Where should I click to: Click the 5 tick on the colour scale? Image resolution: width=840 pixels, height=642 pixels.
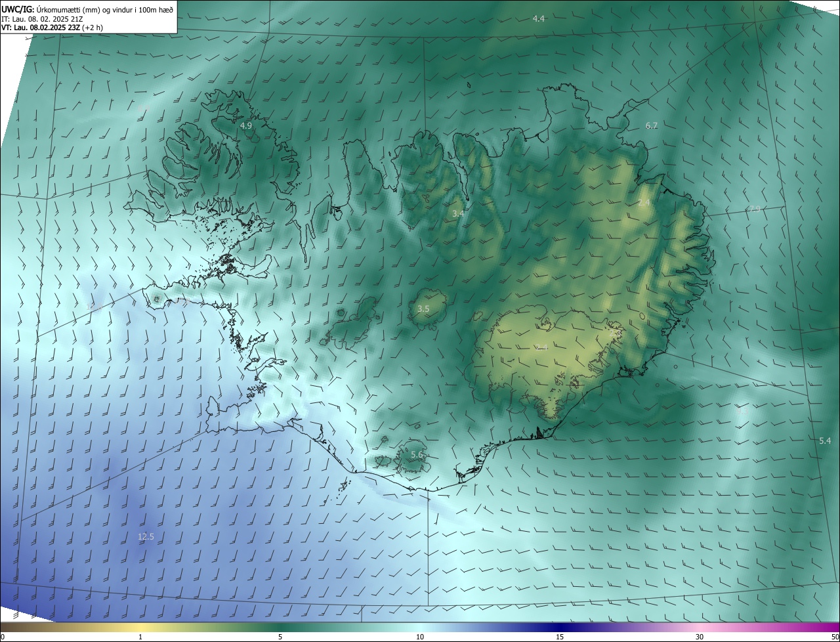[280, 637]
